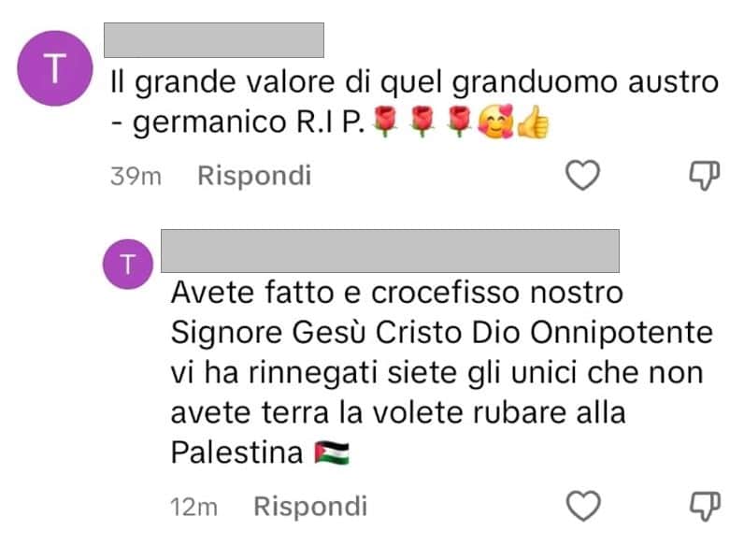Click the 12m timestamp
The width and height of the screenshot is (744, 560).
[194, 507]
